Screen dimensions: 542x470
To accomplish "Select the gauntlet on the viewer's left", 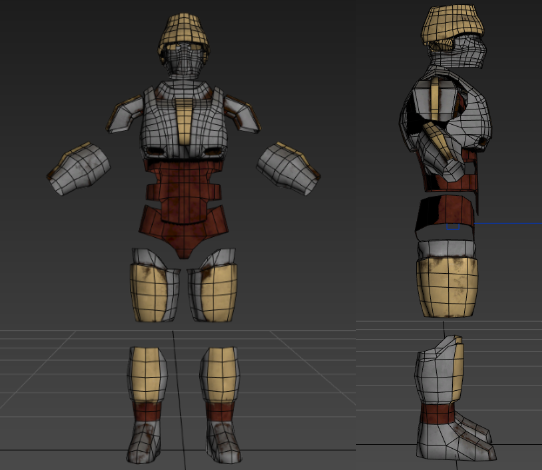I will point(79,168).
